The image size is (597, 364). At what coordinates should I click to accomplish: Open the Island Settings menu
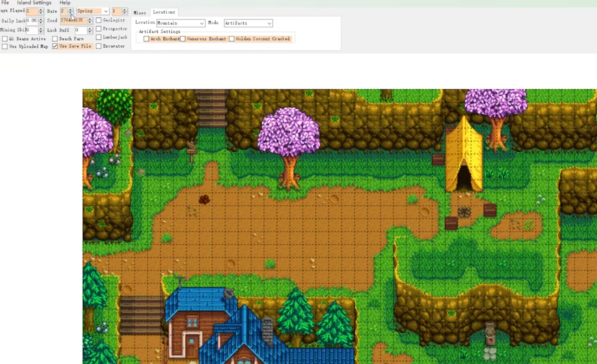click(34, 3)
